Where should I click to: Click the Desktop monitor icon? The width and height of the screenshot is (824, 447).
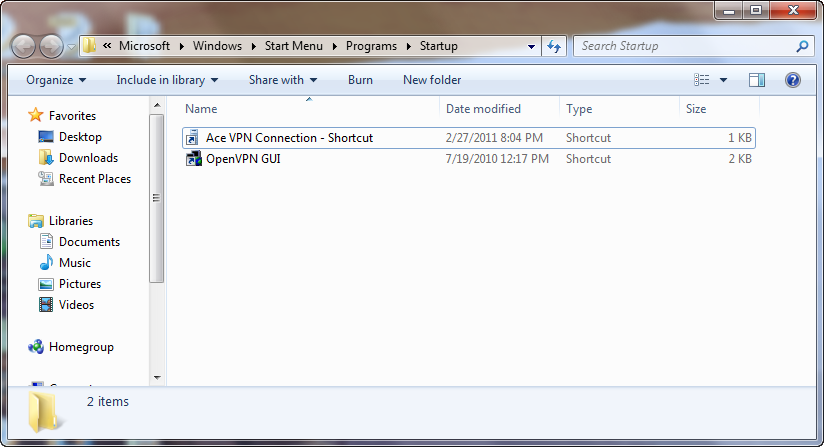(46, 137)
